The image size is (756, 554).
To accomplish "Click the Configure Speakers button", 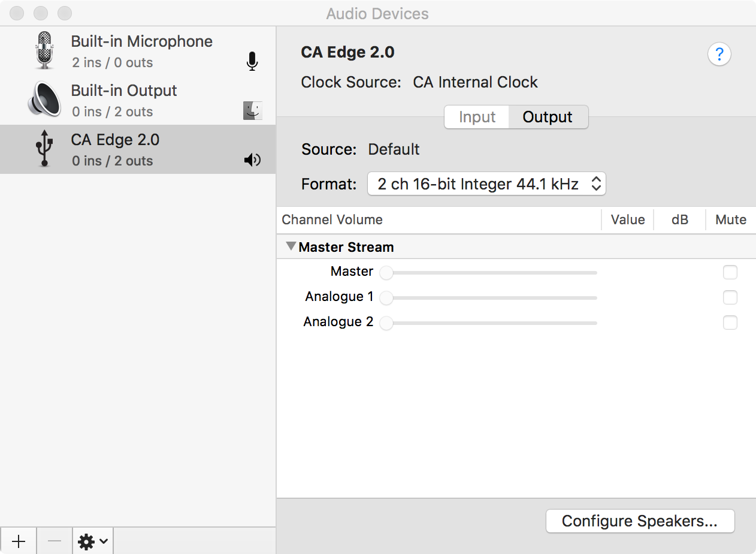I will pyautogui.click(x=640, y=521).
